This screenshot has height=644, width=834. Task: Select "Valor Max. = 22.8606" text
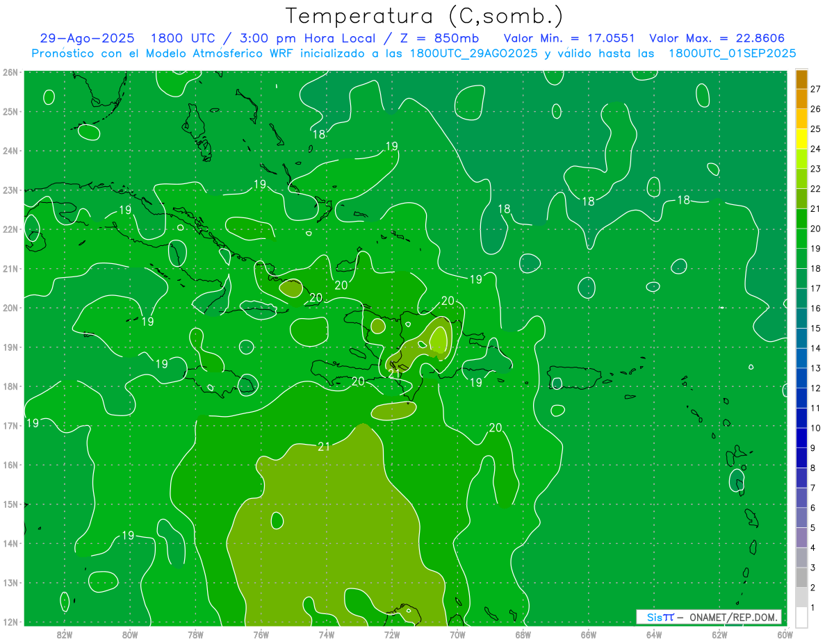(717, 38)
